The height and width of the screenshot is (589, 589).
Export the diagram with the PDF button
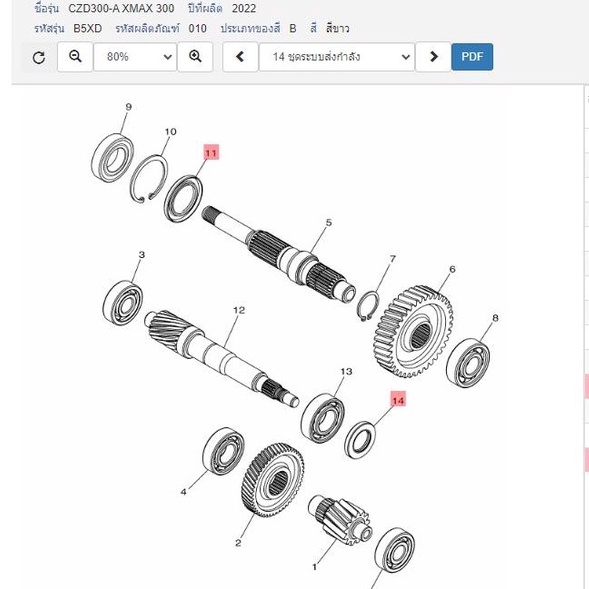pyautogui.click(x=472, y=57)
